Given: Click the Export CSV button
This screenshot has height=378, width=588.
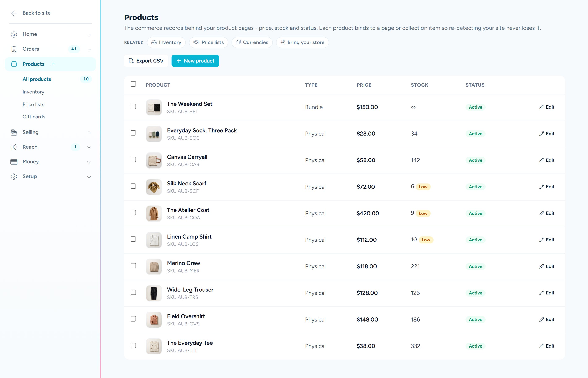Looking at the screenshot, I should tap(146, 61).
